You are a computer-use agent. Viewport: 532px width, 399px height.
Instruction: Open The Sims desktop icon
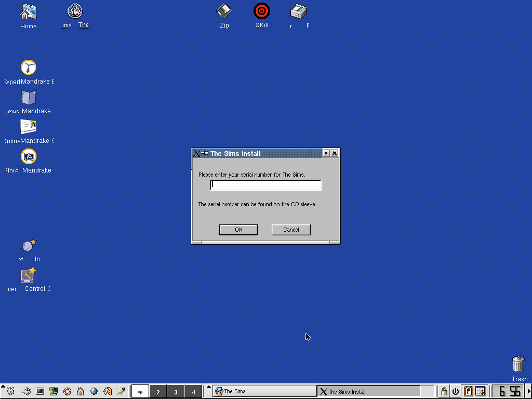[75, 11]
